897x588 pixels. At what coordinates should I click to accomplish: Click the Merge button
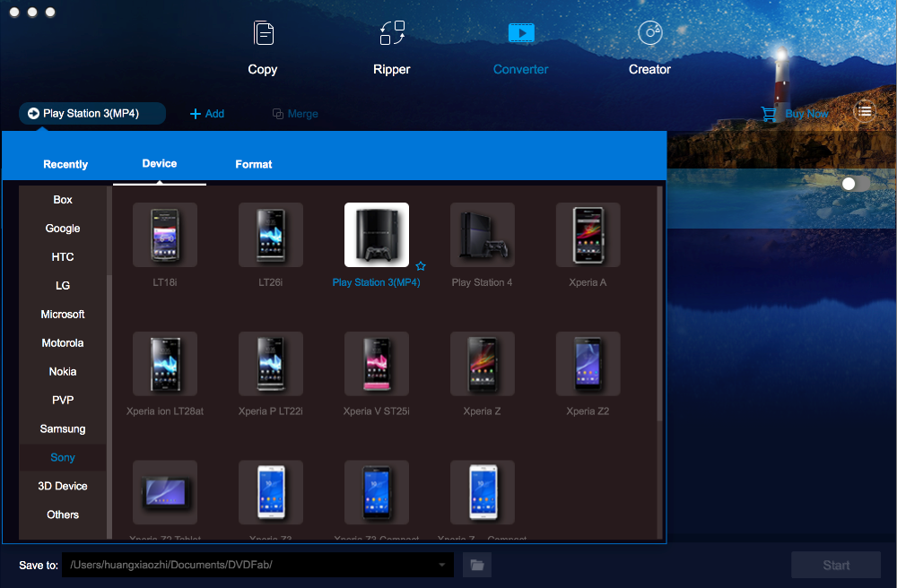point(295,114)
